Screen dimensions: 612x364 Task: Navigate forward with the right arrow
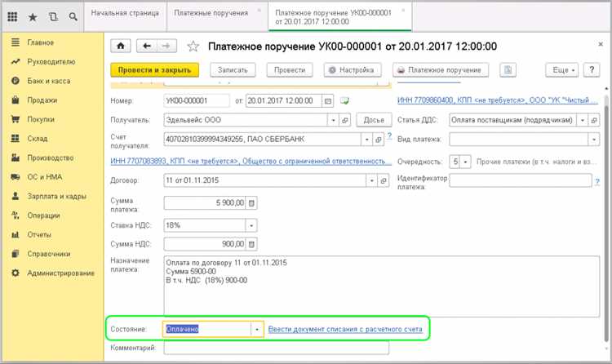tap(166, 46)
